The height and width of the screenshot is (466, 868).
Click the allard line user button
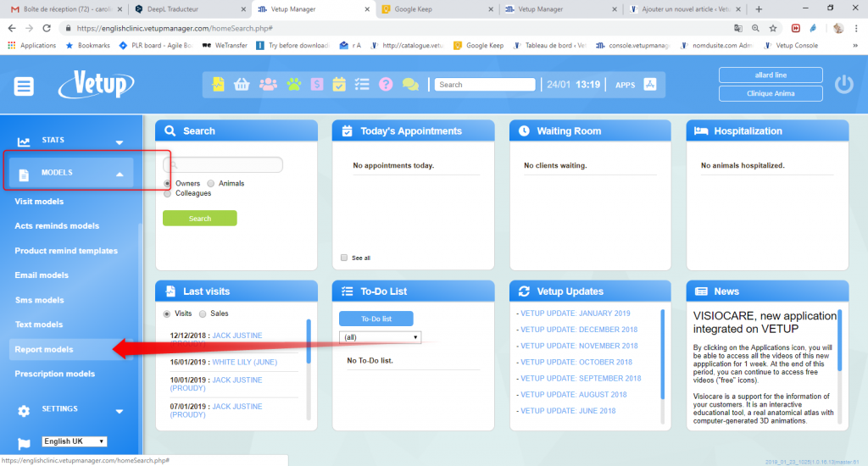[771, 75]
